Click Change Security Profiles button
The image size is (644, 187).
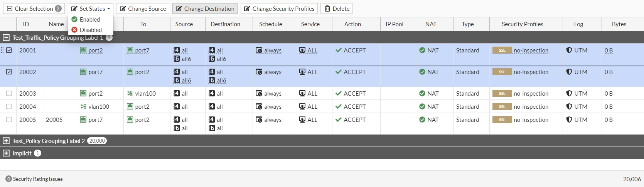tap(279, 9)
